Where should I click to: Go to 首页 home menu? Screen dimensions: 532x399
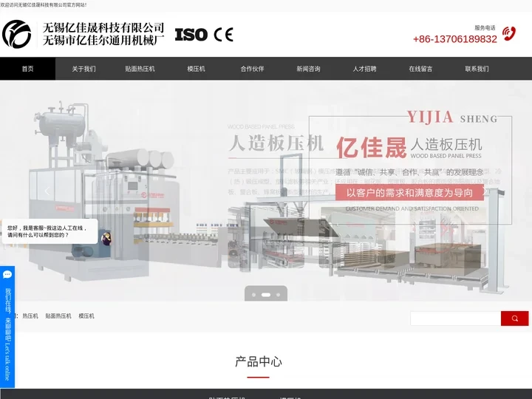pos(28,69)
